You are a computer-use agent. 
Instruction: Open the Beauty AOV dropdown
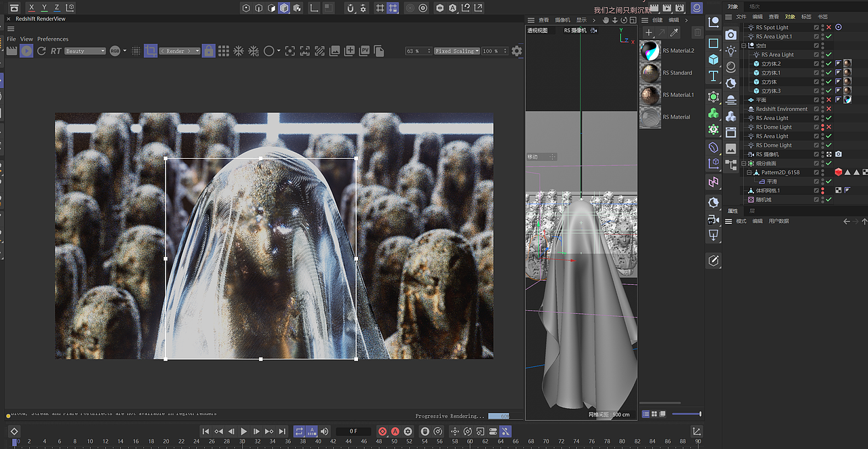(x=85, y=51)
